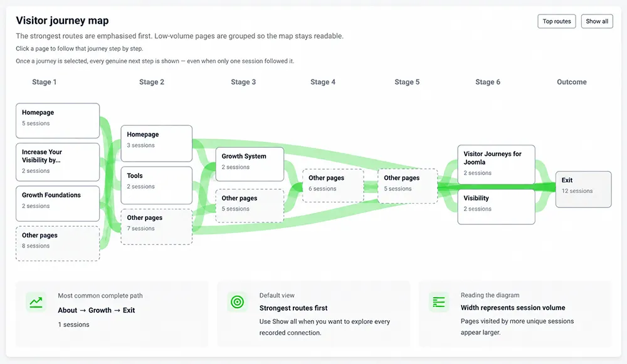The height and width of the screenshot is (364, 627).
Task: Click the list icon beside Reading the diagram
Action: [x=439, y=302]
